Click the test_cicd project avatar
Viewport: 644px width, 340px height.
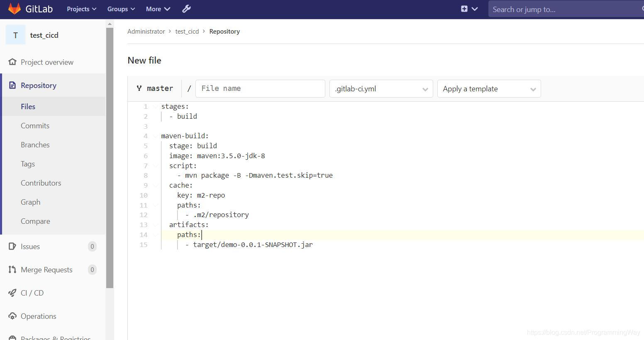(15, 35)
